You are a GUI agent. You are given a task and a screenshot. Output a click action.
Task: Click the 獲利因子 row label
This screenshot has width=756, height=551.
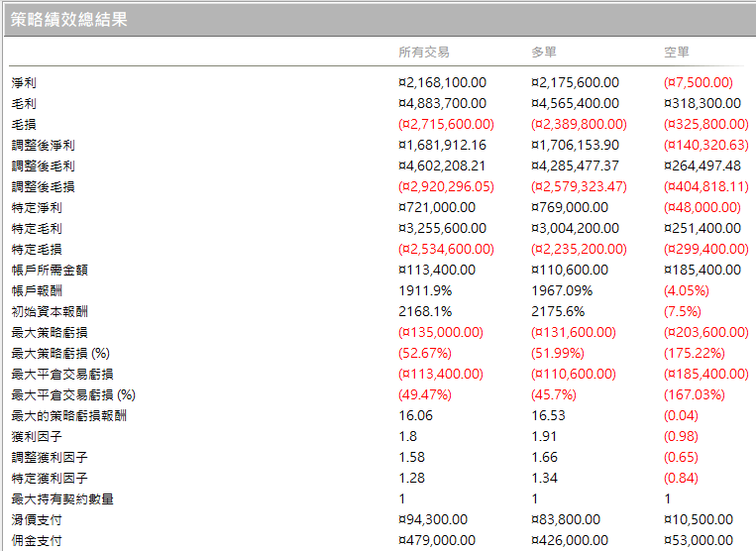coord(37,437)
